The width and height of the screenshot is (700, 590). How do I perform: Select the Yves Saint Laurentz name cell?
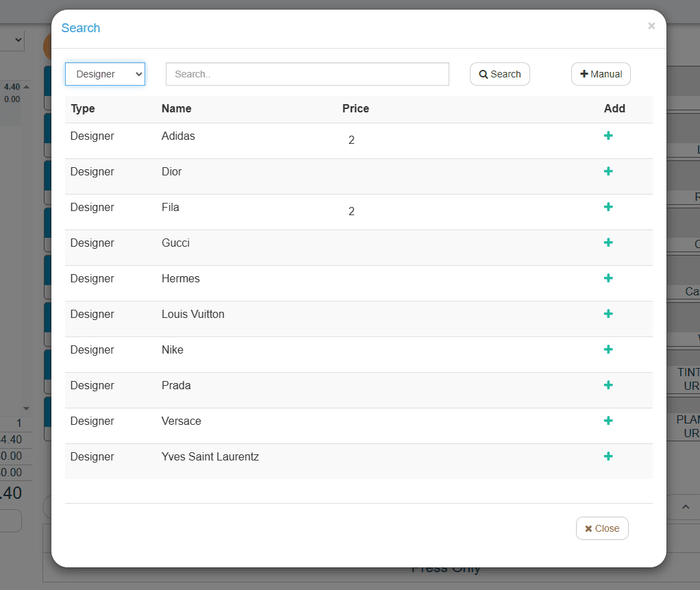(210, 456)
